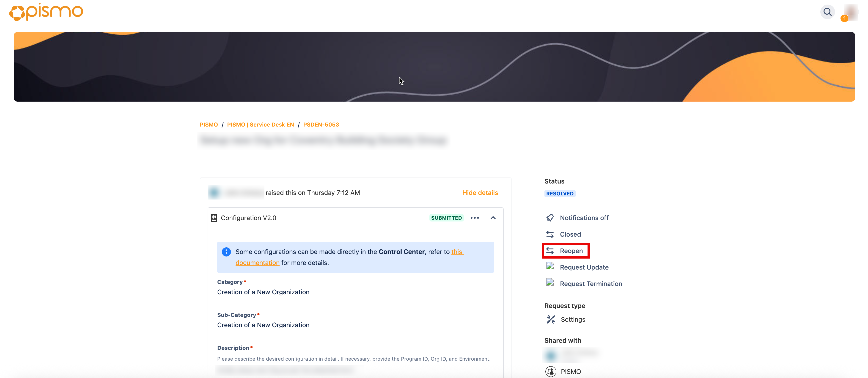Click the Notifications off label

click(584, 218)
